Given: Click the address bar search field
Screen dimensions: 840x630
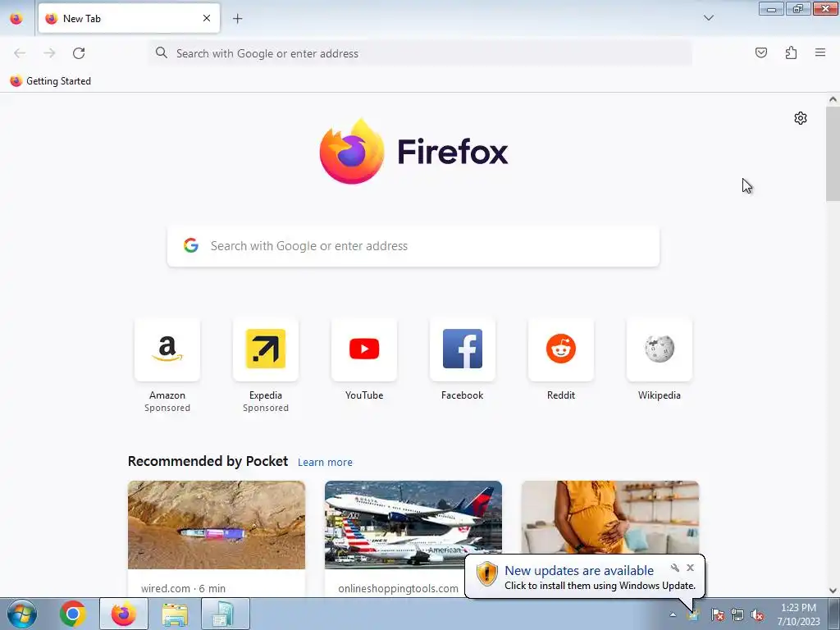Looking at the screenshot, I should point(421,53).
